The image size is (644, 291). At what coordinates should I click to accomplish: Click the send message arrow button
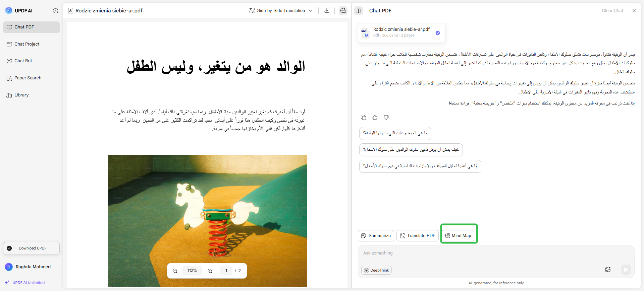[x=626, y=270]
